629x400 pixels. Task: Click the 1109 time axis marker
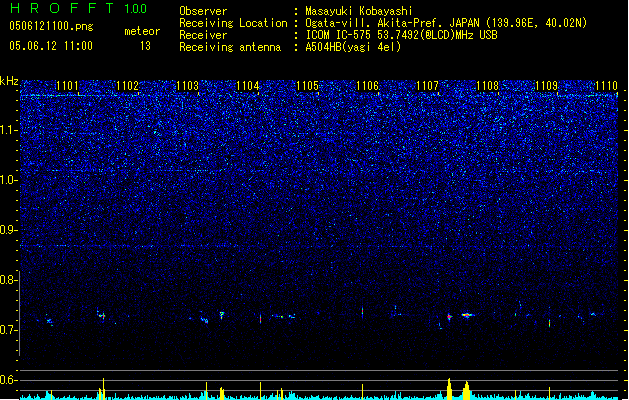click(547, 86)
